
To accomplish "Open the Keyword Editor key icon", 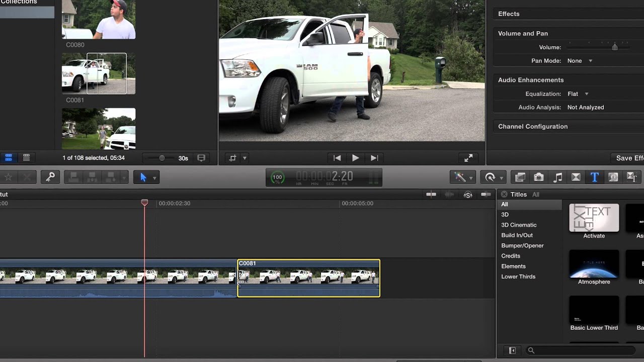I will (50, 177).
